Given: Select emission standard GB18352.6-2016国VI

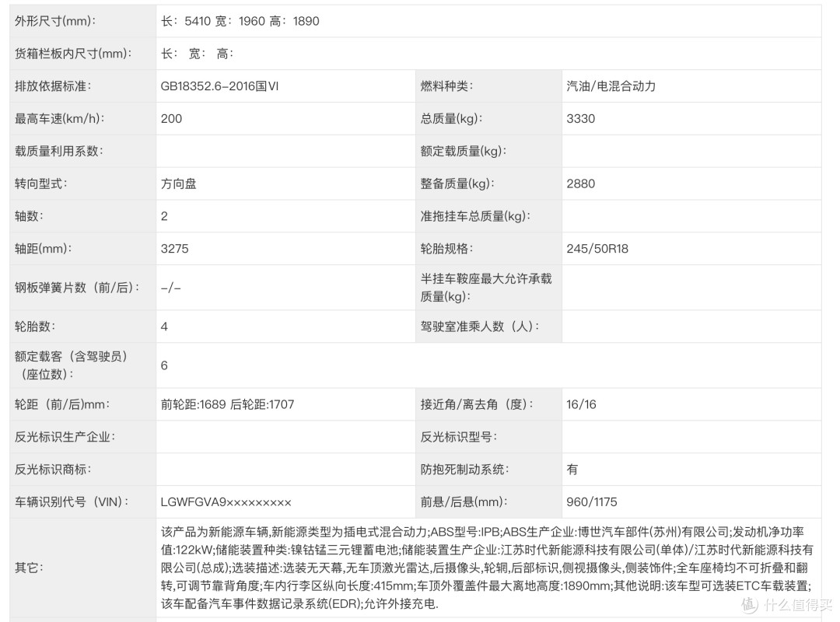Looking at the screenshot, I should [x=219, y=86].
